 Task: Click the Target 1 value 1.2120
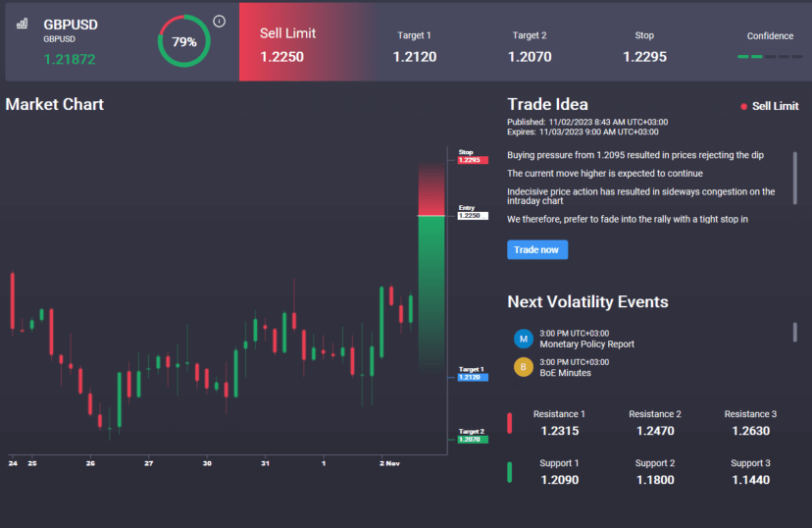(414, 57)
